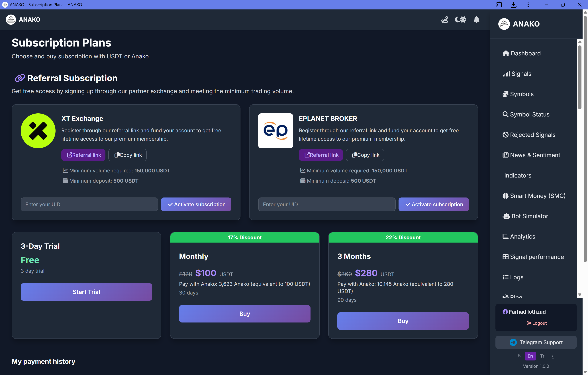
Task: Toggle the dark/light theme icon
Action: pyautogui.click(x=460, y=20)
